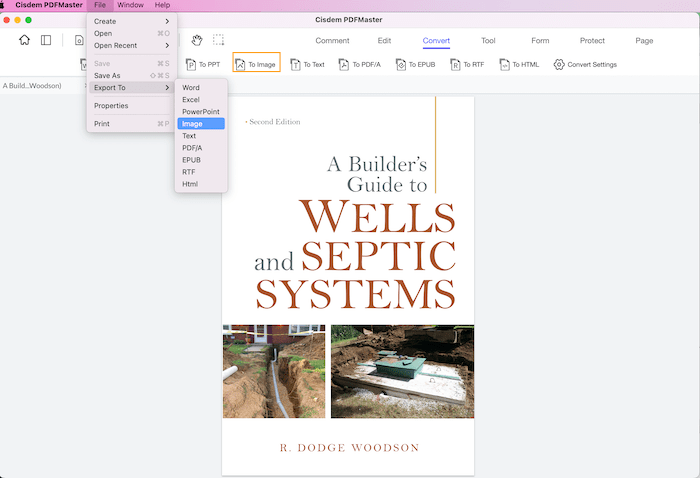
Task: Click the document icon next to sidebar toggle
Action: click(x=79, y=40)
